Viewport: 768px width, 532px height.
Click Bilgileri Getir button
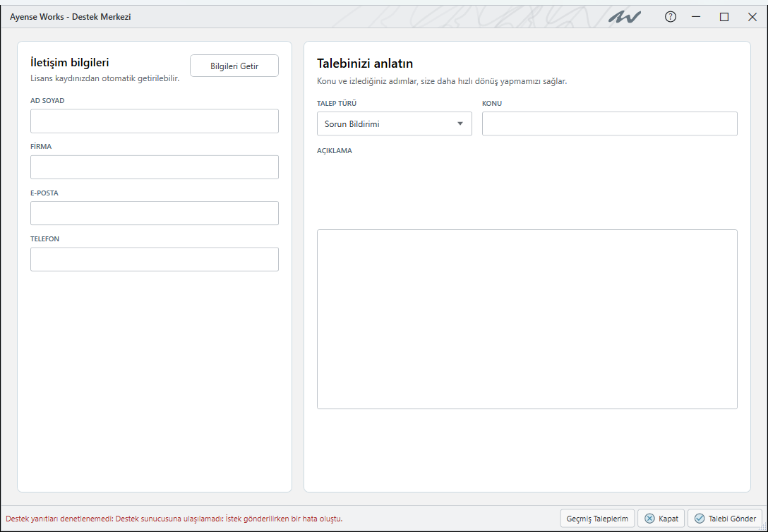pyautogui.click(x=234, y=66)
